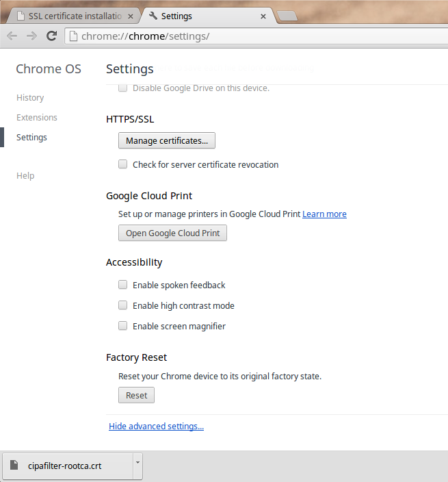Open the Google Cloud Print Learn more link

[325, 214]
